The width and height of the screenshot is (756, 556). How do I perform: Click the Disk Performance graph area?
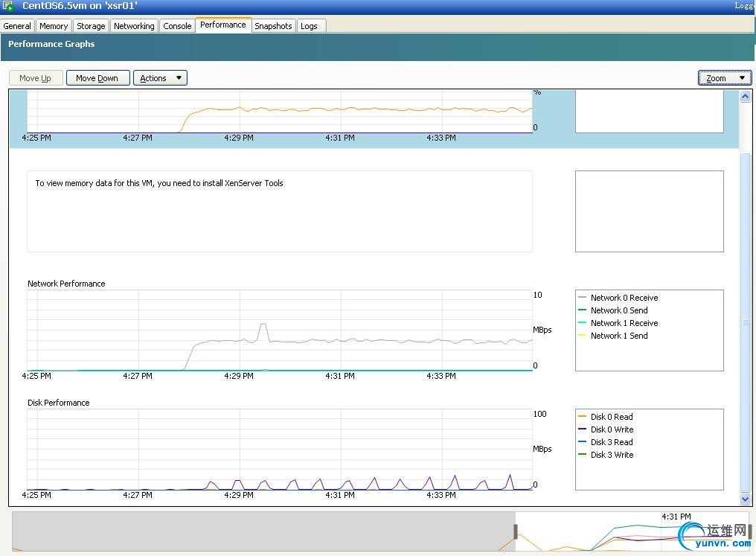(x=280, y=450)
